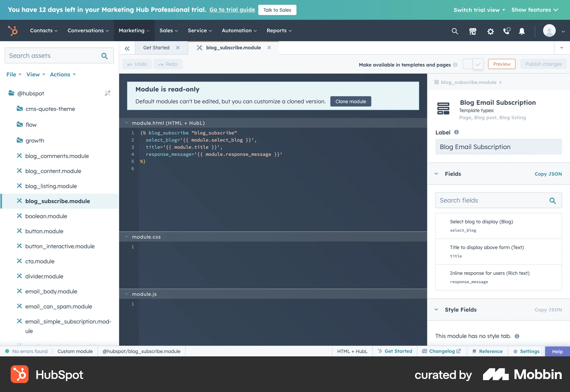This screenshot has width=570, height=392.
Task: Open the Actions dropdown in the finder
Action: coord(62,75)
